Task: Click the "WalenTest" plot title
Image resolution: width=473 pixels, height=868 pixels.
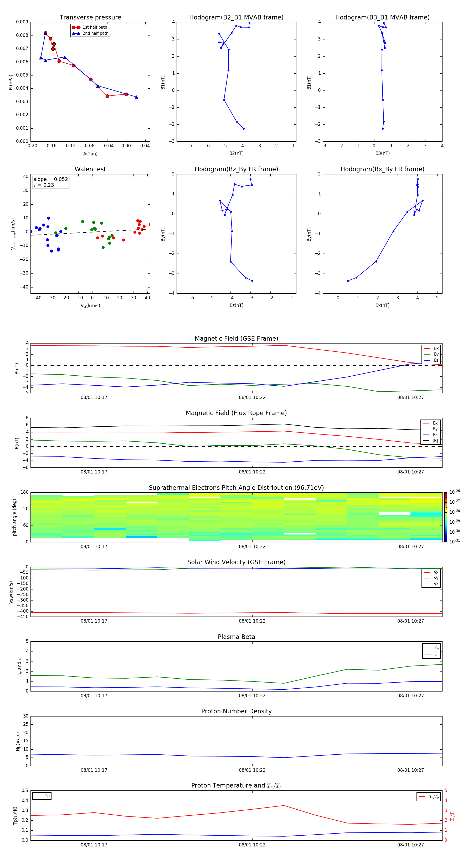Action: coord(90,169)
